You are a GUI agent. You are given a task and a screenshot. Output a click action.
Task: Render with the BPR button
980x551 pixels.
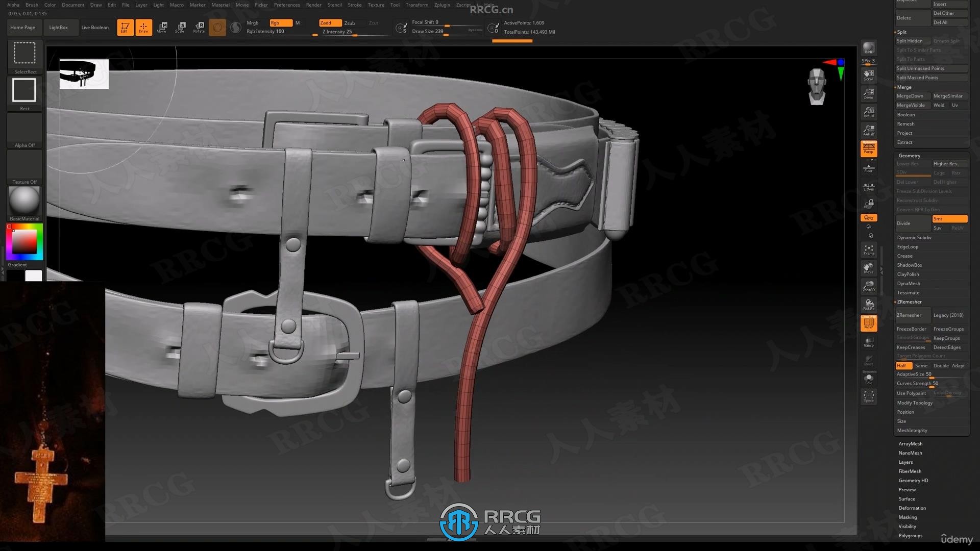coord(868,48)
